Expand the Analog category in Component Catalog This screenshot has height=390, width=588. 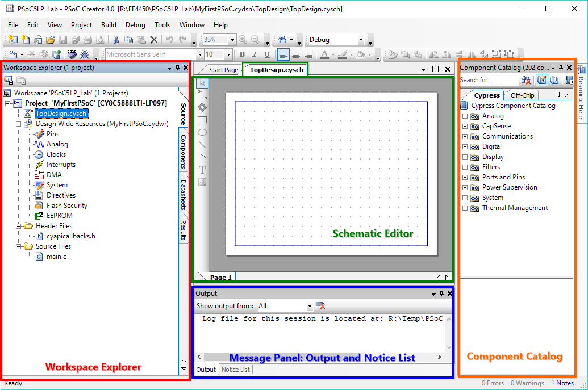(x=465, y=116)
